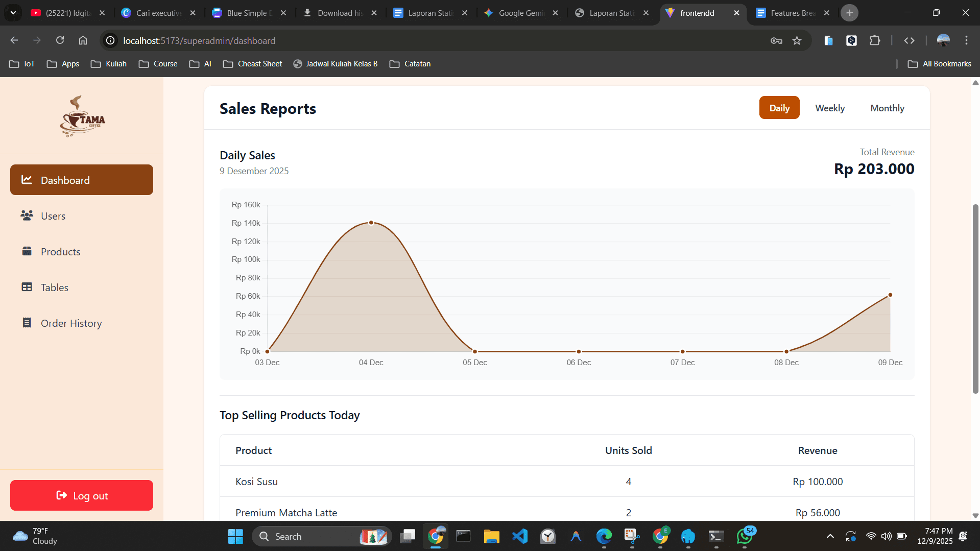Switch to the Google Gemini tab
This screenshot has height=551, width=980.
[x=521, y=13]
